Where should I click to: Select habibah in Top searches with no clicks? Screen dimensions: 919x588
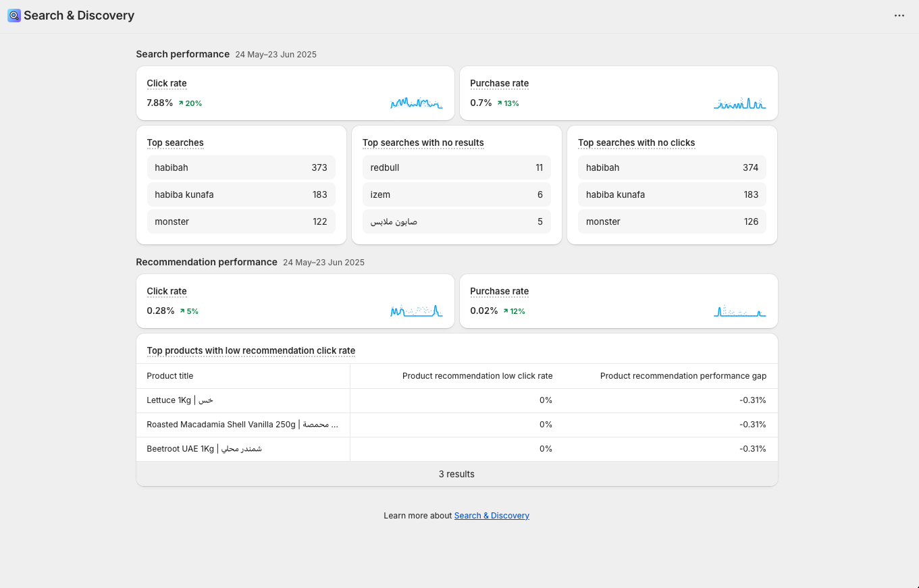[x=672, y=167]
